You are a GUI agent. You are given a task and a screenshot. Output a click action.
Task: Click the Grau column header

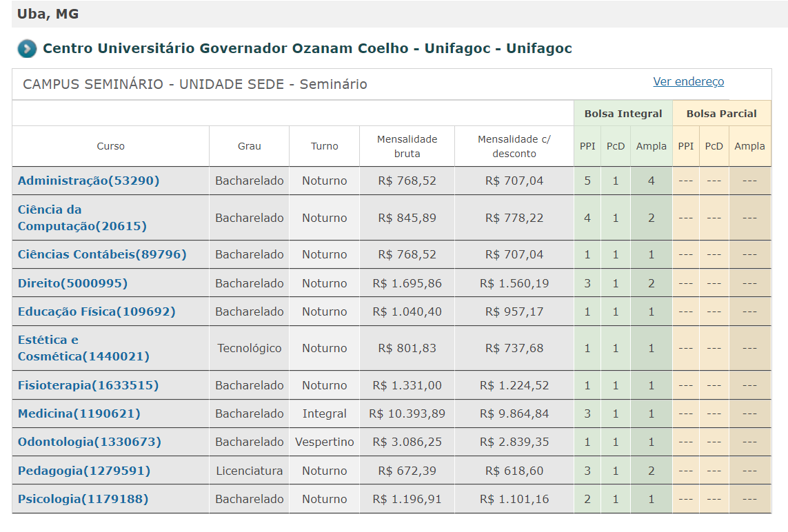point(249,146)
